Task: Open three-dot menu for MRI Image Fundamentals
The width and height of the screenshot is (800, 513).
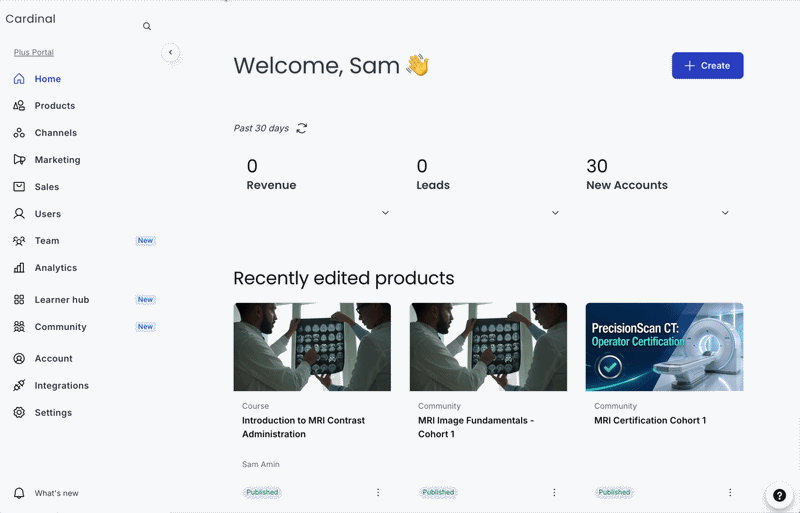Action: [x=554, y=492]
